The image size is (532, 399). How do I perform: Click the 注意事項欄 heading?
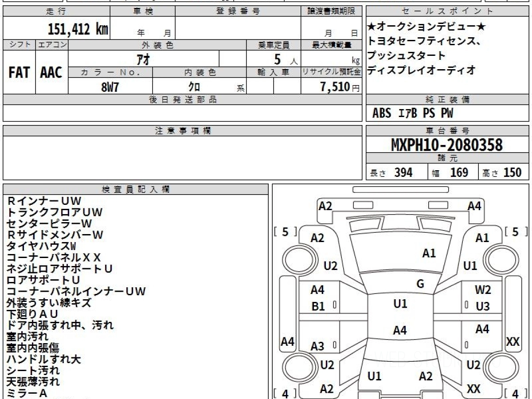pos(182,131)
